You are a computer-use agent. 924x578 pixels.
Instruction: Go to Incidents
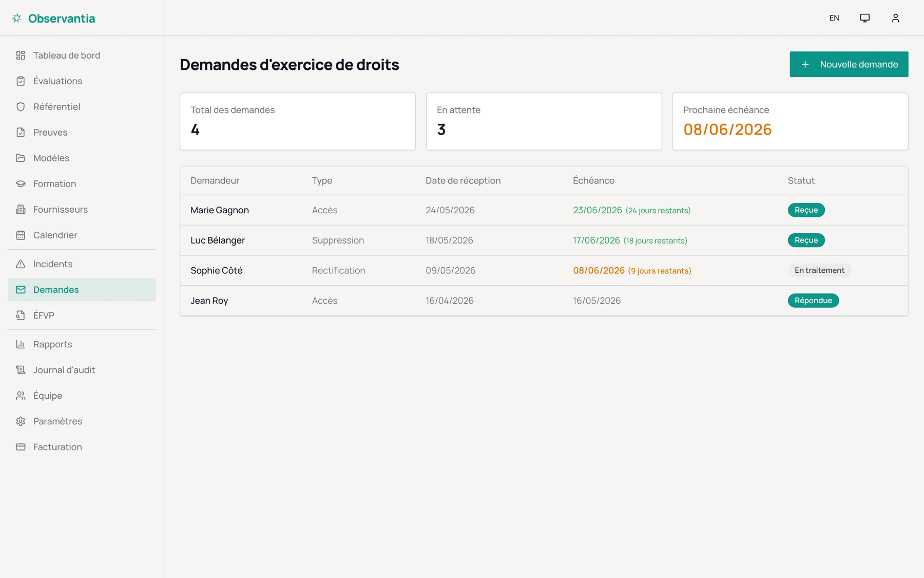coord(82,264)
